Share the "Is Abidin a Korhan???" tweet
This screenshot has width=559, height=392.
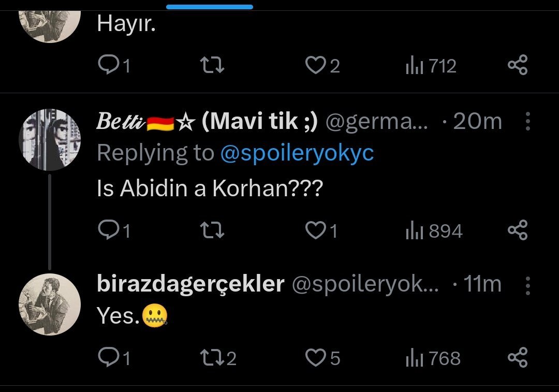click(x=517, y=230)
